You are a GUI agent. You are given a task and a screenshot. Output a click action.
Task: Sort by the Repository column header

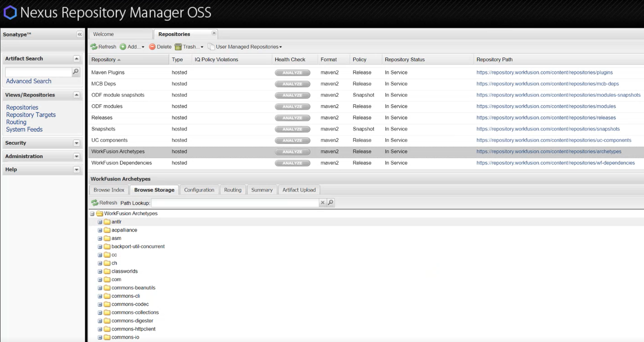[129, 59]
